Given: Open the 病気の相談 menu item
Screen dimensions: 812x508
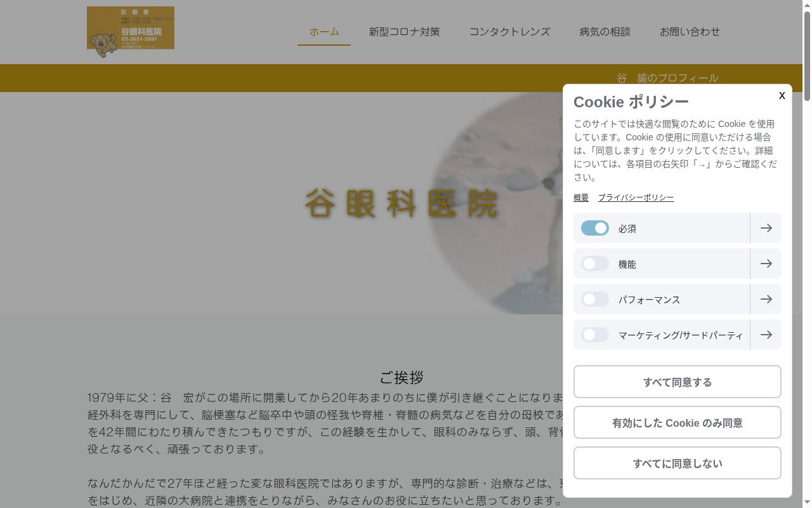Looking at the screenshot, I should 605,32.
